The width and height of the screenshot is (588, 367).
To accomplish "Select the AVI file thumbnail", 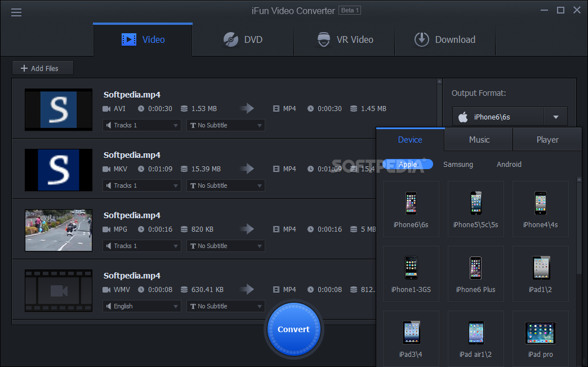I will tap(59, 109).
